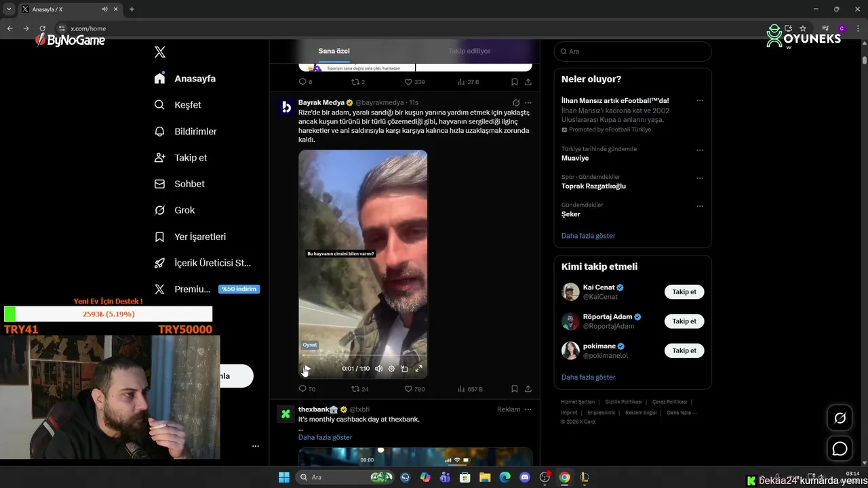This screenshot has width=868, height=488.
Task: Open floating chat messages button
Action: tap(840, 449)
